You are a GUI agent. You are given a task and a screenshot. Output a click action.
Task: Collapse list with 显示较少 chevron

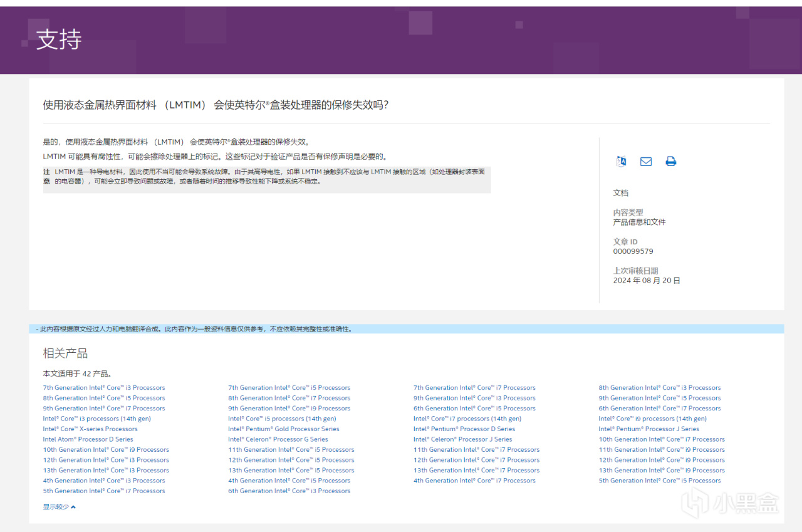tap(59, 506)
